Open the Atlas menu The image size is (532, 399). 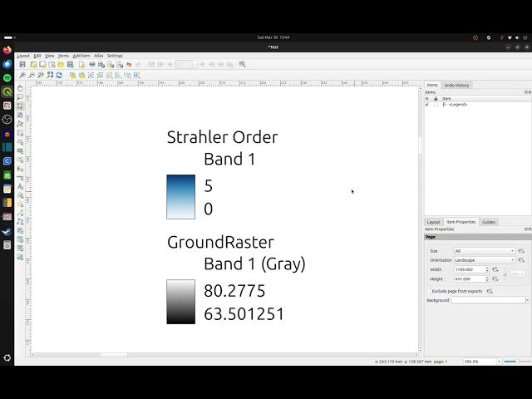click(x=98, y=56)
